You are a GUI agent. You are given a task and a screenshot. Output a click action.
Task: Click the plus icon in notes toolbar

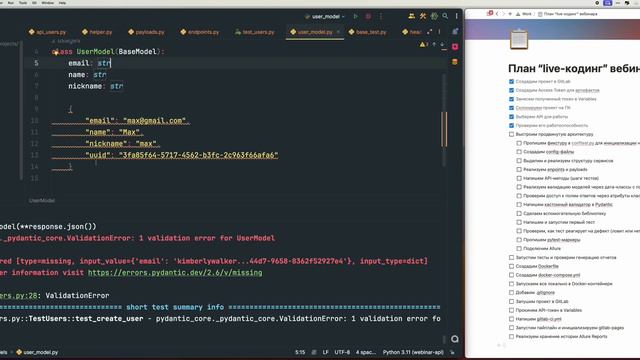pos(510,14)
